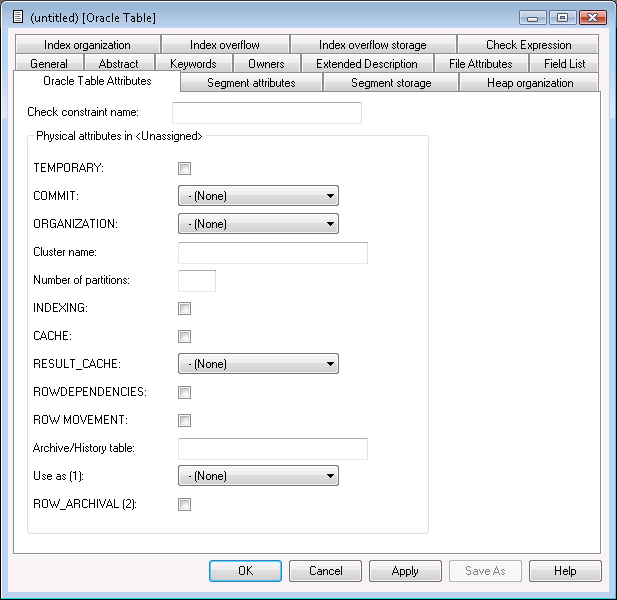Open the COMMIT dropdown list
Image resolution: width=617 pixels, height=600 pixels.
258,196
